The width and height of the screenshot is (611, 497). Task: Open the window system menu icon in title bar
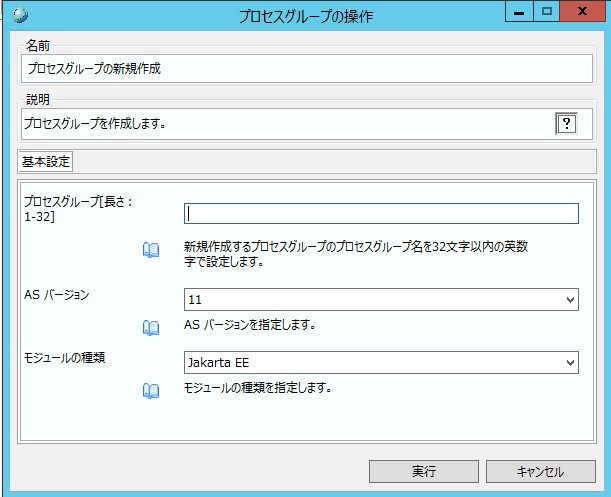point(21,14)
